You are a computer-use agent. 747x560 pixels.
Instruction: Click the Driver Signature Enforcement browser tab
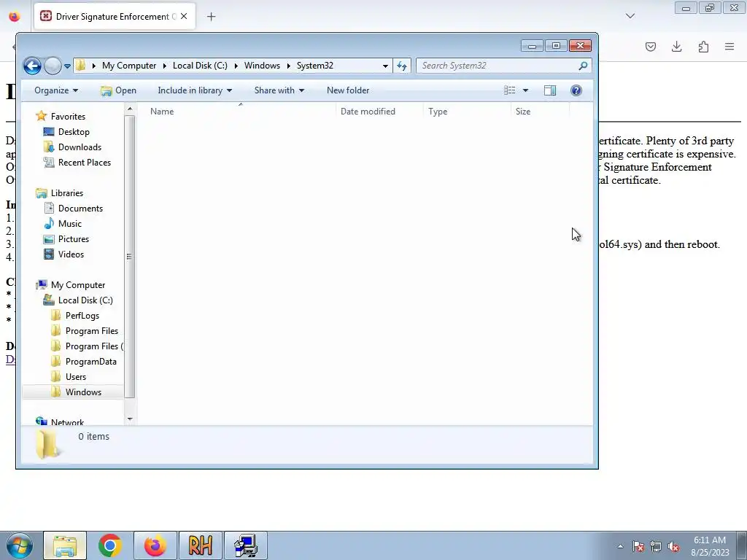point(115,16)
